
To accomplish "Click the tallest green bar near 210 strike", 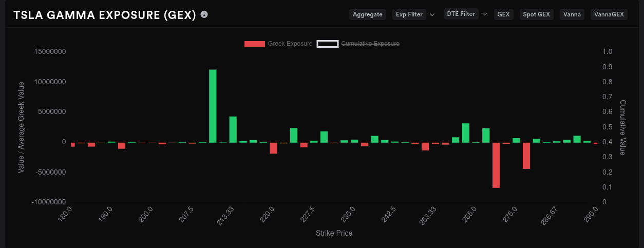I will click(x=213, y=106).
